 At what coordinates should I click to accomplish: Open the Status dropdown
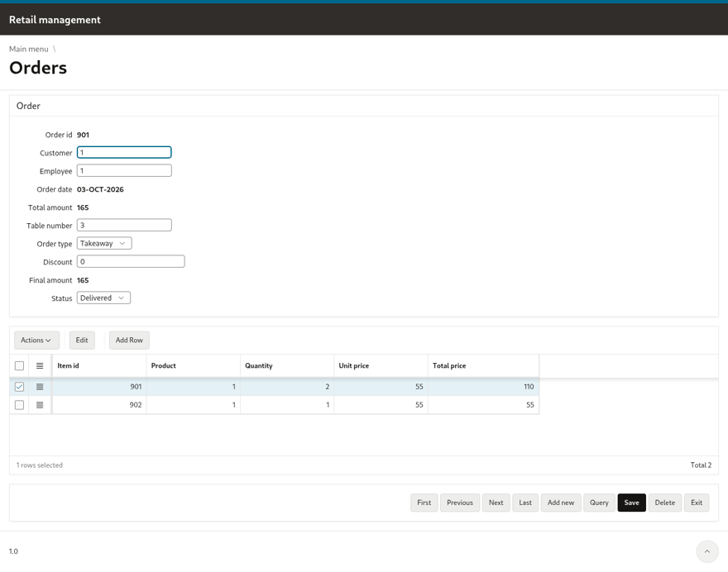coord(103,298)
